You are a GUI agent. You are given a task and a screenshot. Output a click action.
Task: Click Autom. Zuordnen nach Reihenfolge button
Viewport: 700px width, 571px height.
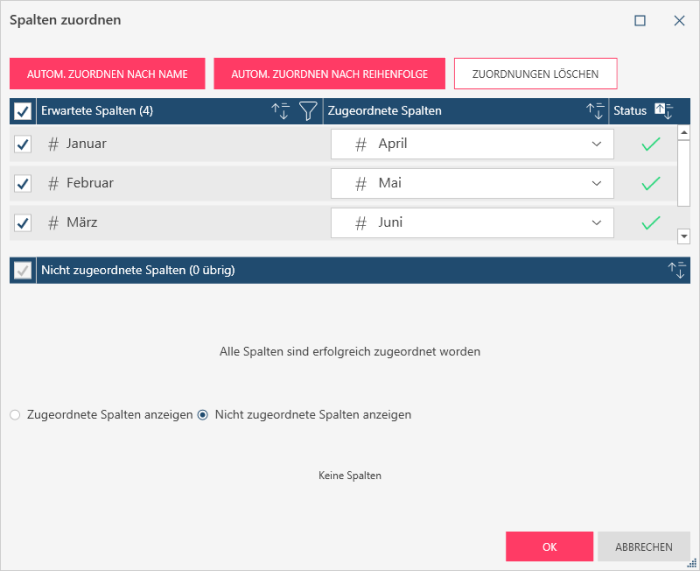tap(329, 74)
